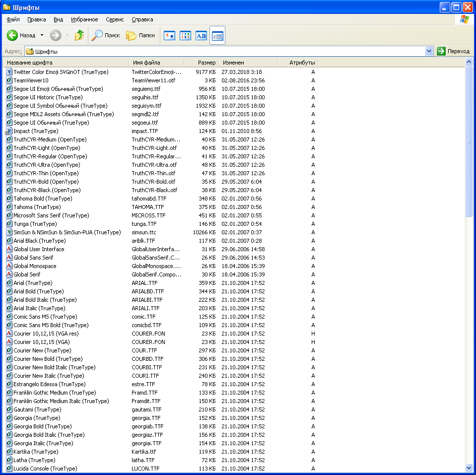
Task: Click the TeamViewer10 font file icon
Action: click(x=9, y=80)
